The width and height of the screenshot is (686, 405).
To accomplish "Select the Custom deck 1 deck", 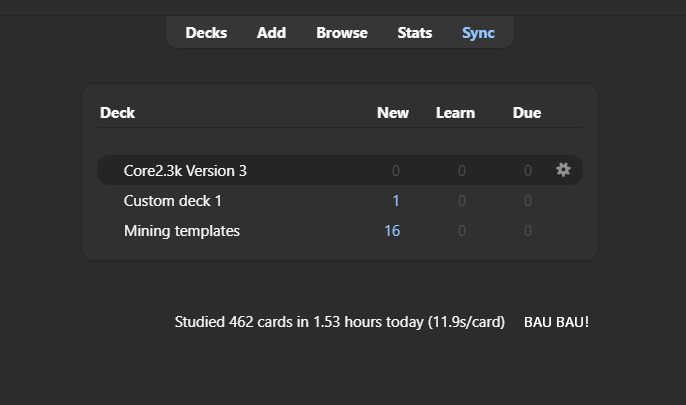I will (x=173, y=201).
